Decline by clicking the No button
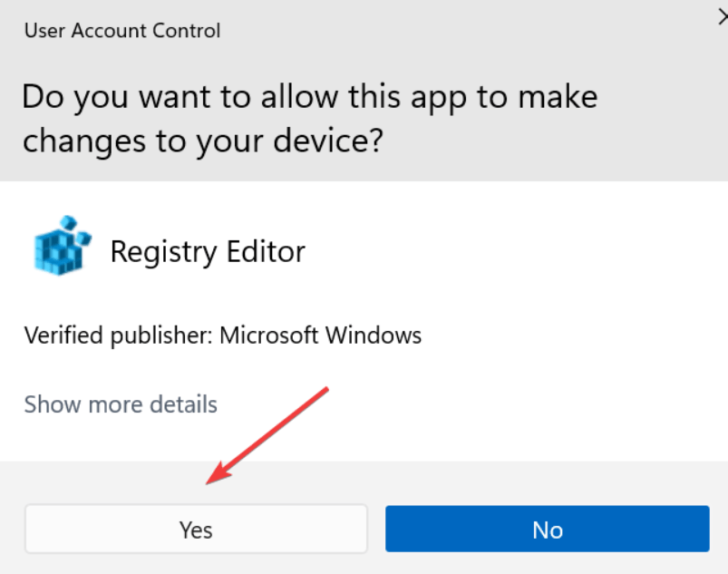 pyautogui.click(x=548, y=529)
